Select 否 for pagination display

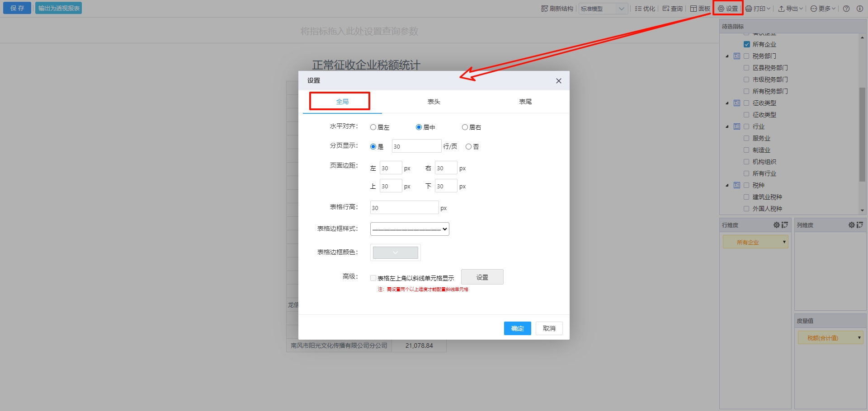pyautogui.click(x=468, y=147)
